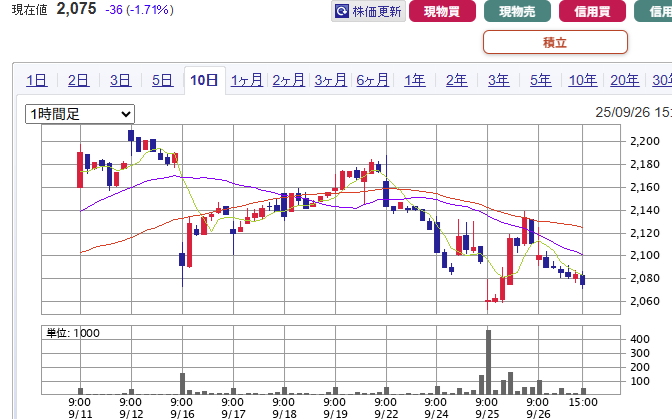The width and height of the screenshot is (672, 419).
Task: Click the 積立 button
Action: click(555, 42)
